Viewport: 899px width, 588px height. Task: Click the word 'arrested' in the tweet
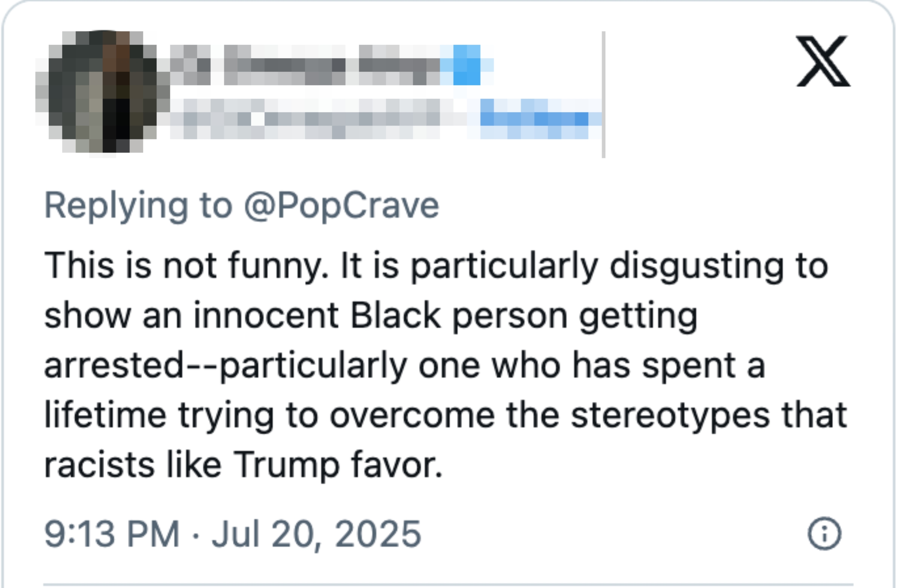[x=113, y=365]
